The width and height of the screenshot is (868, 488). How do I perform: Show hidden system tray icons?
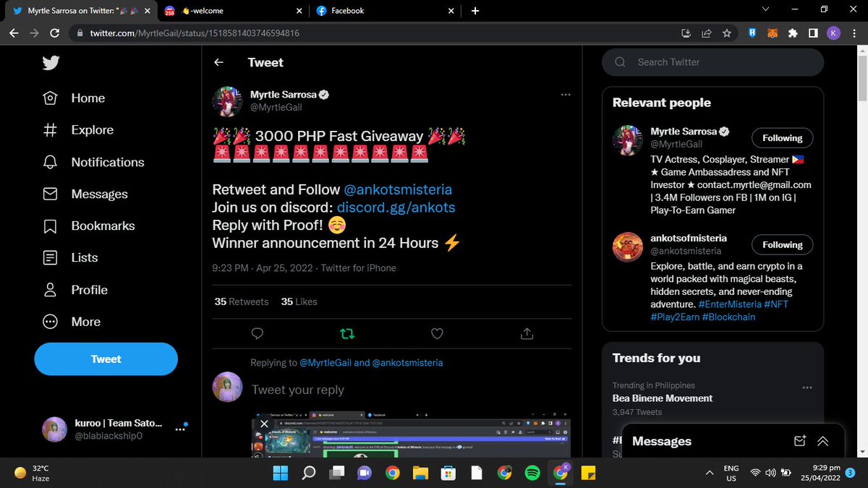point(710,473)
